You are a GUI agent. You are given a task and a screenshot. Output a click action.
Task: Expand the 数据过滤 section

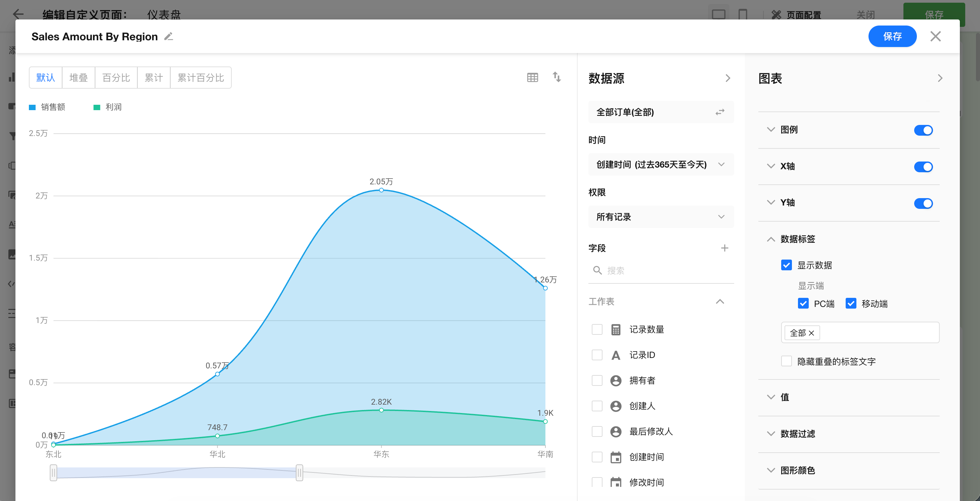(771, 434)
